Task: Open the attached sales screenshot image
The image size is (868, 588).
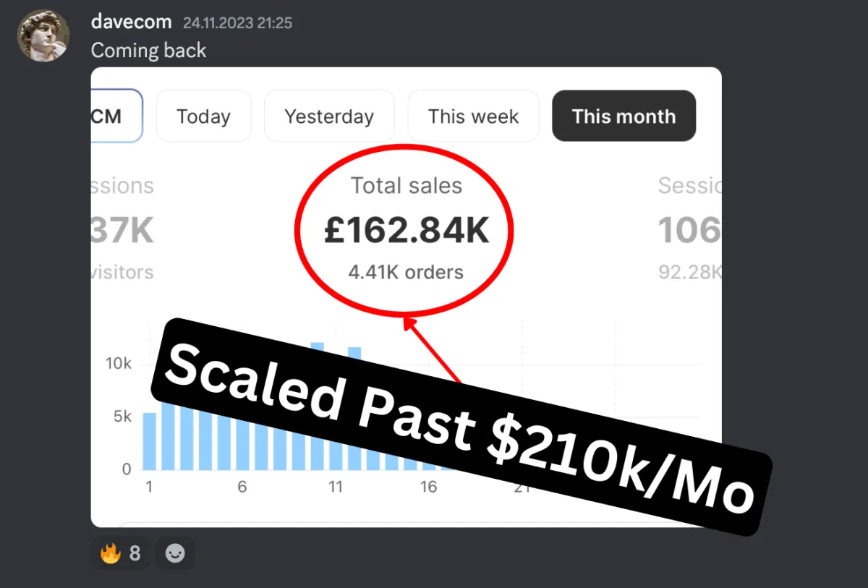Action: tap(406, 297)
